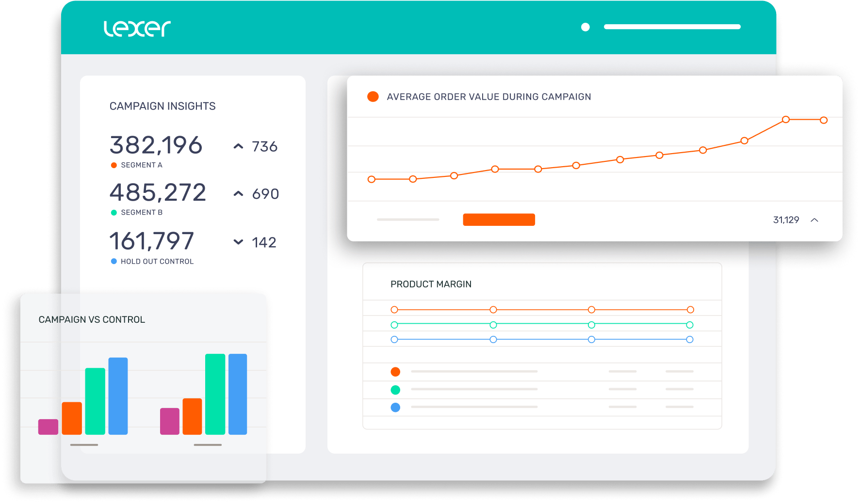Toggle the downward arrow next to 142

[x=238, y=241]
